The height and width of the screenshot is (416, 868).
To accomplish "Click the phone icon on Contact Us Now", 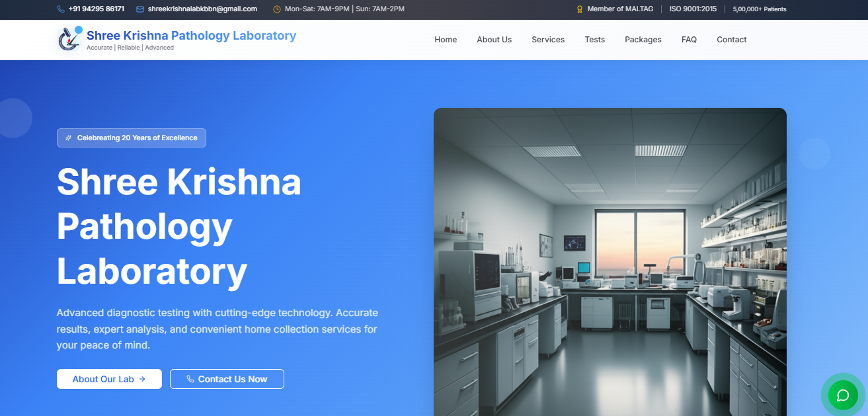I will tap(190, 379).
